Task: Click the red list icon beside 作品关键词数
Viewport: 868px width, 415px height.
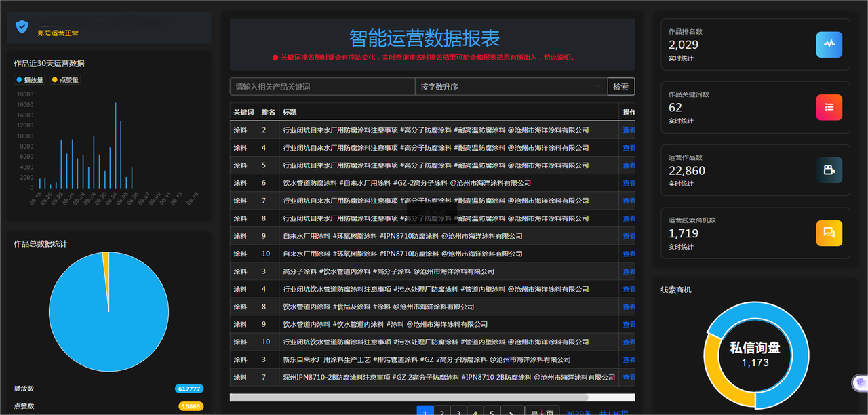Action: click(x=829, y=107)
